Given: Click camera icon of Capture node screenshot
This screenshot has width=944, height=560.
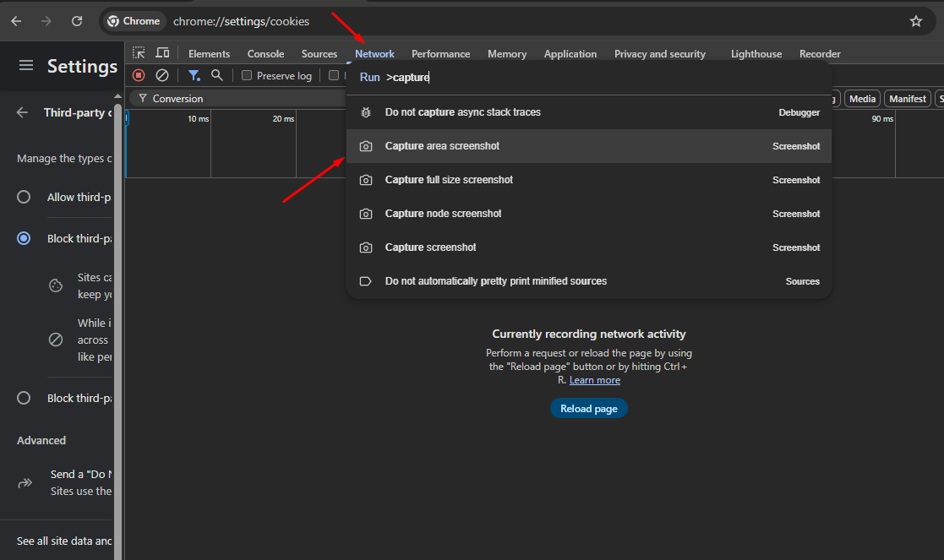Looking at the screenshot, I should click(365, 214).
